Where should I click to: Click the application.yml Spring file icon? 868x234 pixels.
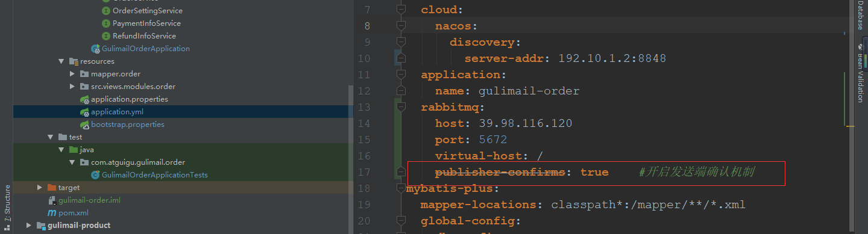[85, 112]
